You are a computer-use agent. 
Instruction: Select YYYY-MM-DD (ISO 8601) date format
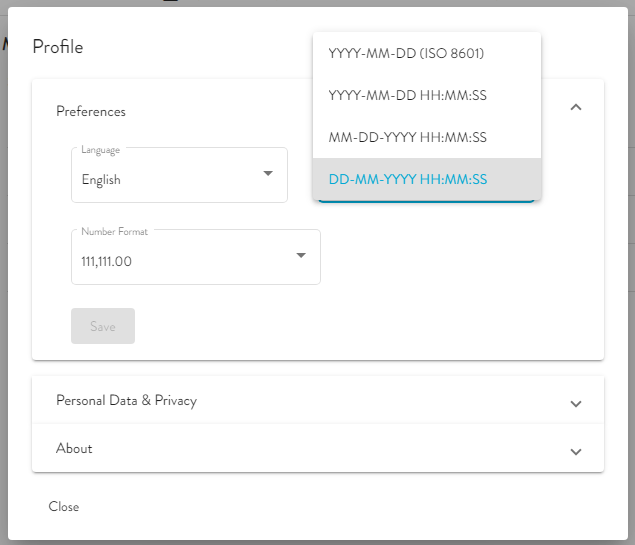pyautogui.click(x=406, y=53)
